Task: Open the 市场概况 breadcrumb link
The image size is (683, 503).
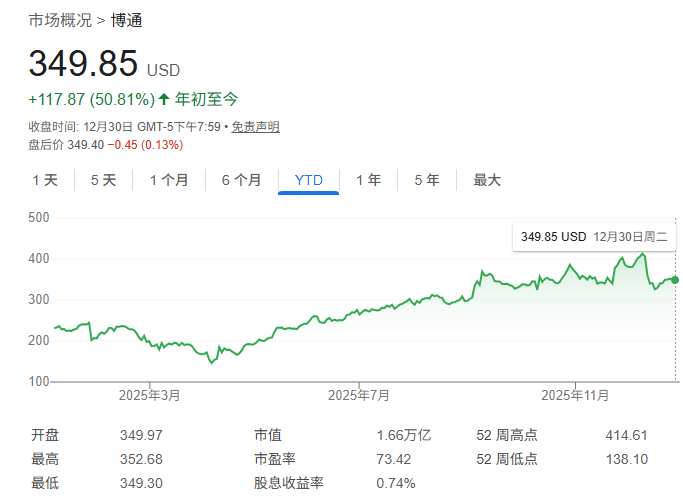Action: pyautogui.click(x=60, y=20)
